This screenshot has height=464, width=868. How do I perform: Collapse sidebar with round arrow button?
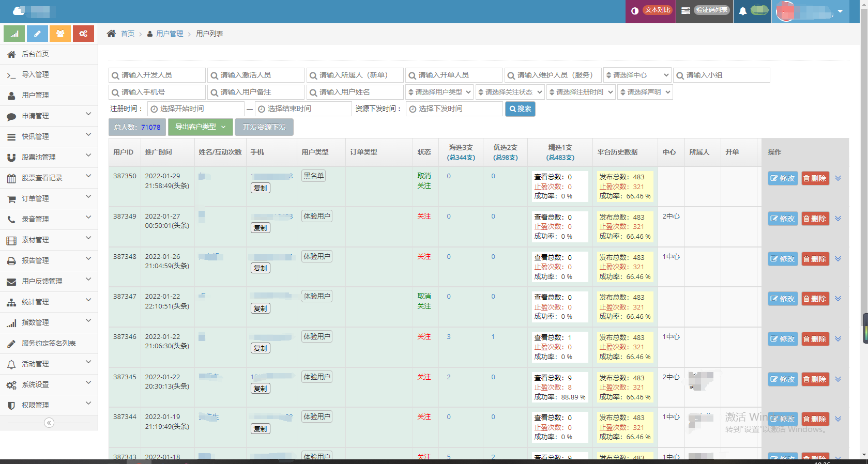(x=49, y=423)
